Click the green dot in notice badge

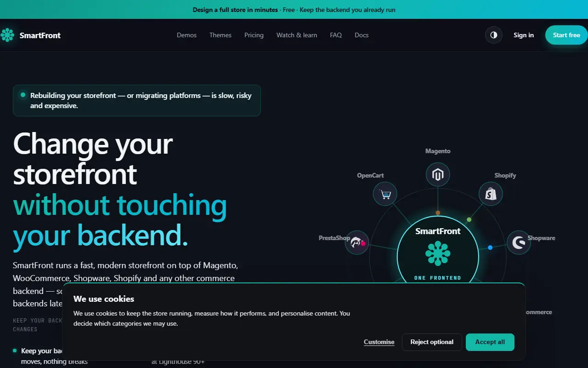coord(23,95)
